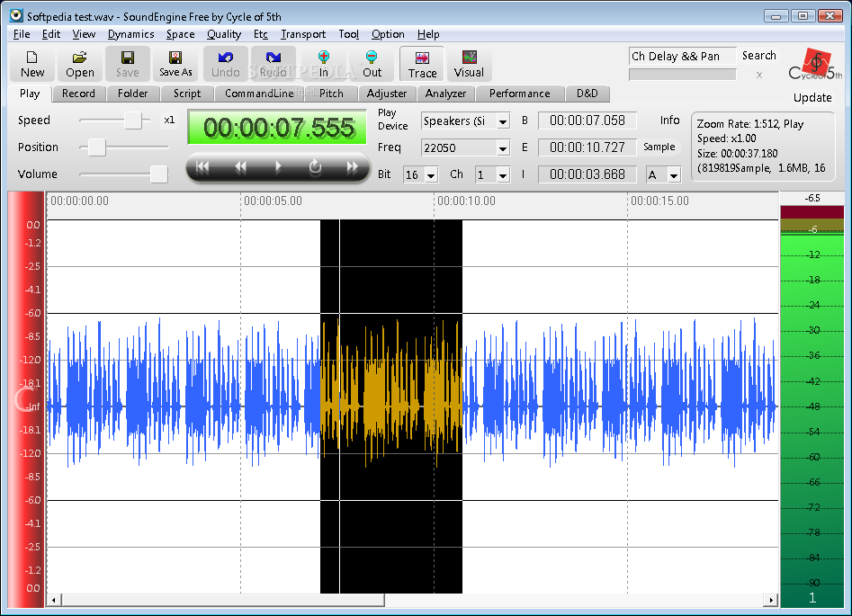
Task: Switch to the Performance tab
Action: tap(519, 94)
